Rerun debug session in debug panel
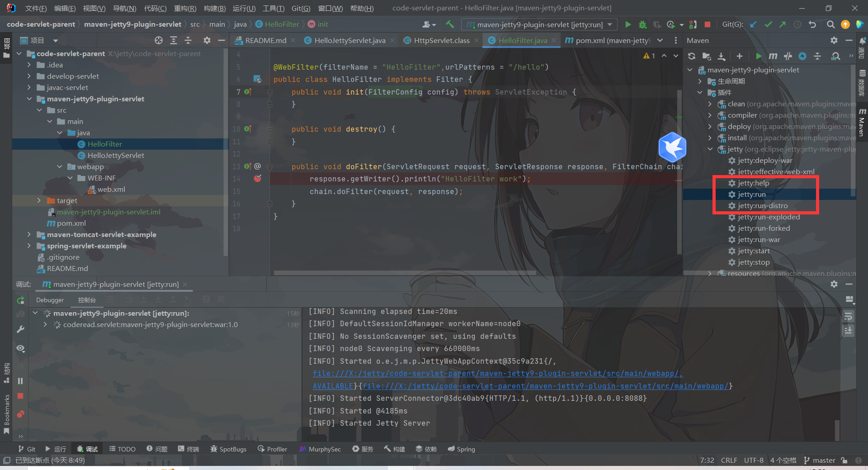Viewport: 868px width, 470px height. click(x=20, y=300)
